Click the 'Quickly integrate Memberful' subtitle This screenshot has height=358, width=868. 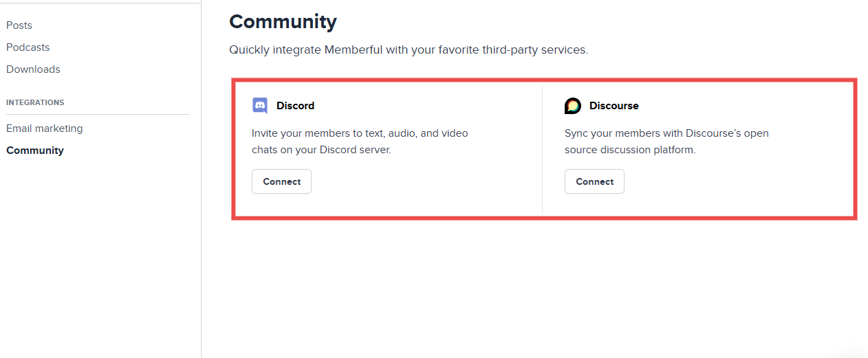[x=409, y=50]
